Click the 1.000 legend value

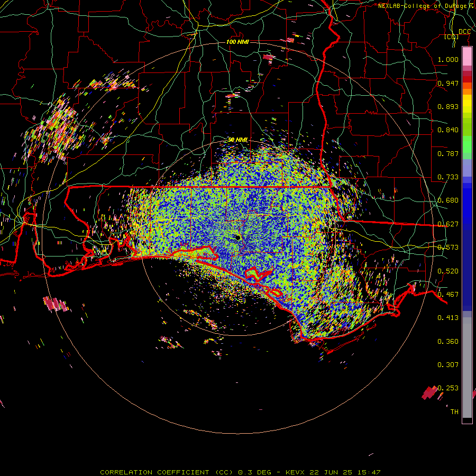(x=448, y=59)
